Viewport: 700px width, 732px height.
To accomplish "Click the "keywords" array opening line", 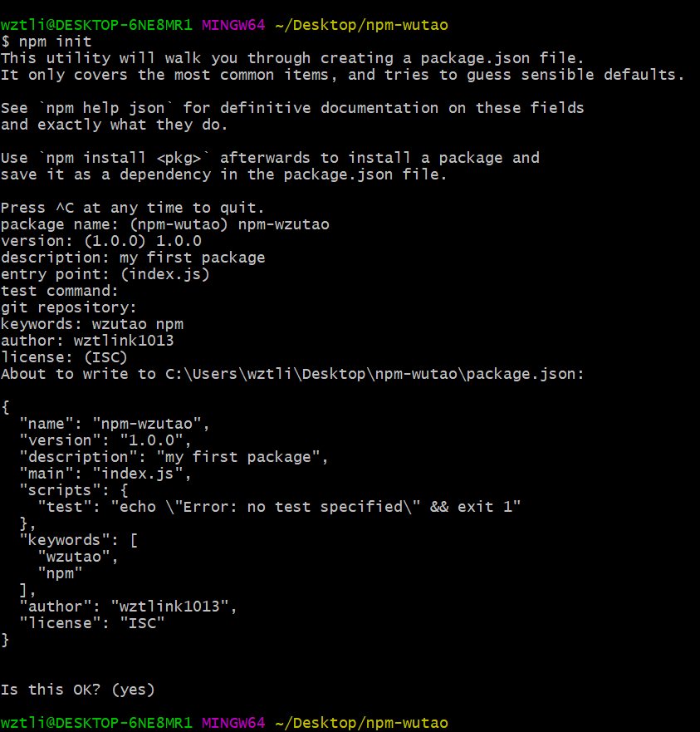I will point(78,540).
